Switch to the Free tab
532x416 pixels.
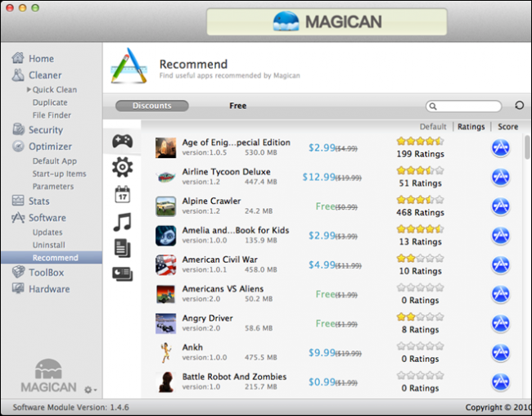(237, 106)
